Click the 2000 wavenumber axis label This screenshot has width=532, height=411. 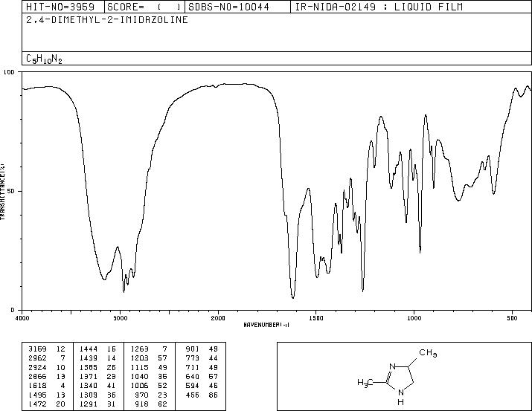tap(218, 318)
